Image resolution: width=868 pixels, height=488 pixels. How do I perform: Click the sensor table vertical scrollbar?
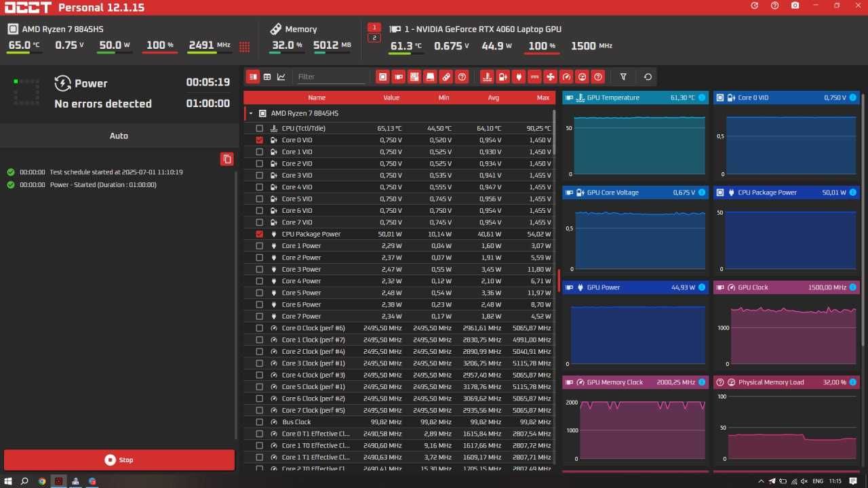click(555, 133)
